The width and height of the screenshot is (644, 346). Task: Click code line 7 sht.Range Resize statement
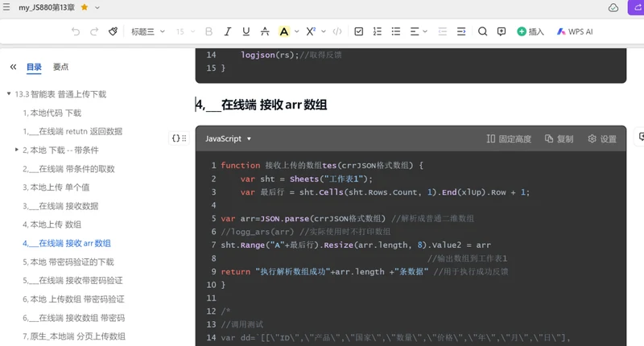[x=356, y=245]
